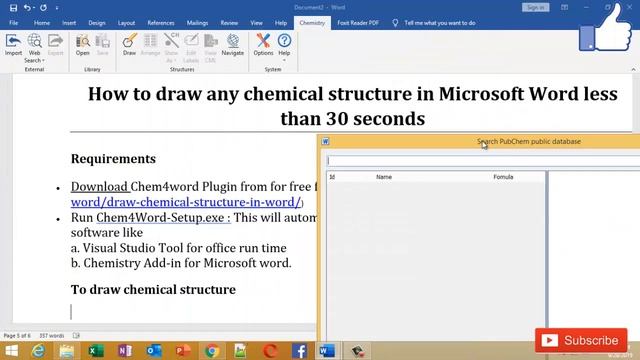Viewport: 640px width, 360px height.
Task: Switch to the References tab
Action: pos(161,23)
